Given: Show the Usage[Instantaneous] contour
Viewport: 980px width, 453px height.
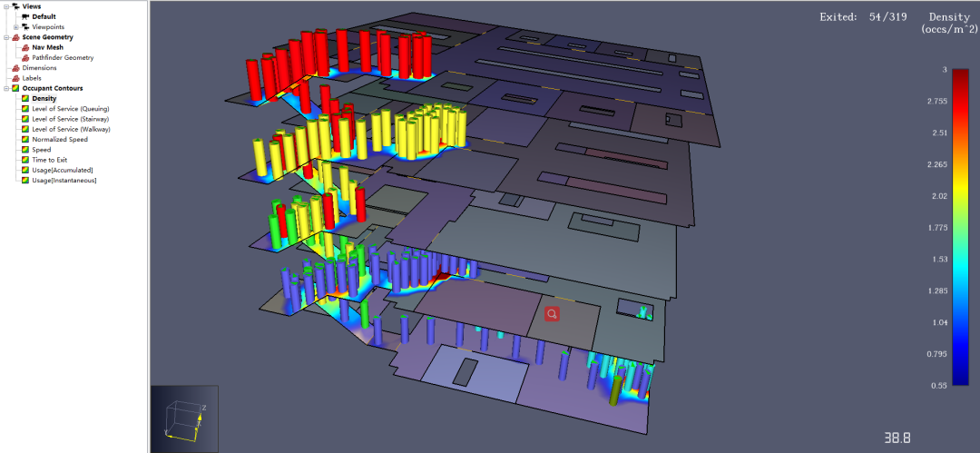Looking at the screenshot, I should pyautogui.click(x=64, y=180).
